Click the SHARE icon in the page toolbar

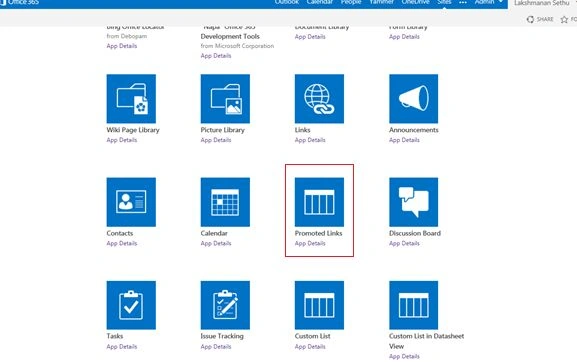pyautogui.click(x=530, y=19)
